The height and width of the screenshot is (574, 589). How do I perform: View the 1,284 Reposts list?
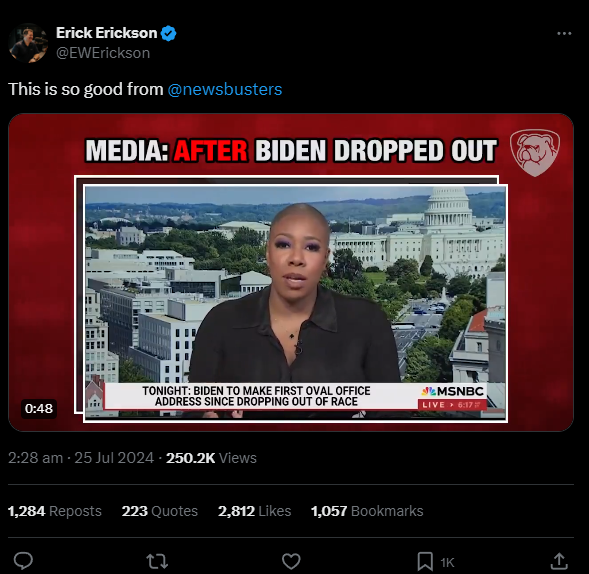click(x=55, y=511)
